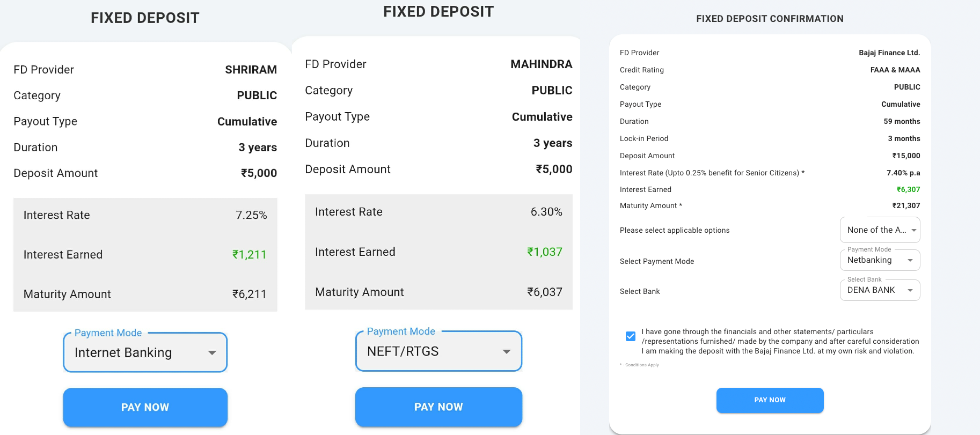Click the Credit Rating label
Viewport: 980px width, 435px height.
click(x=642, y=70)
